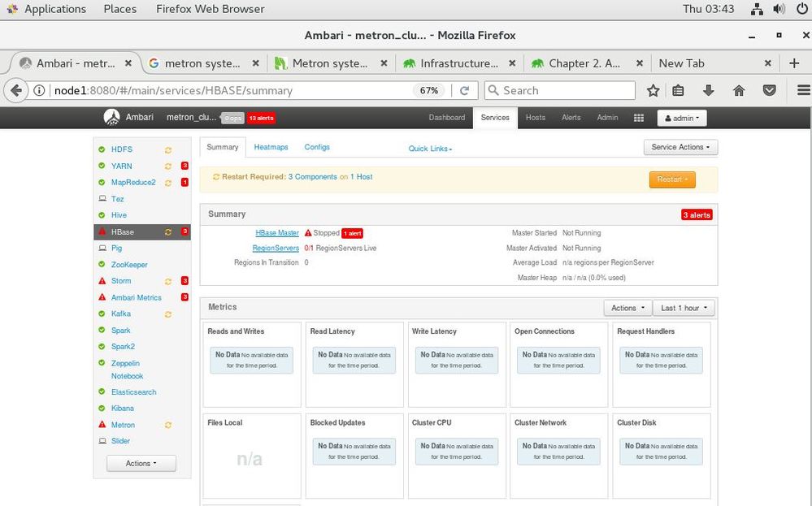Open the Service Actions dropdown

pyautogui.click(x=680, y=147)
